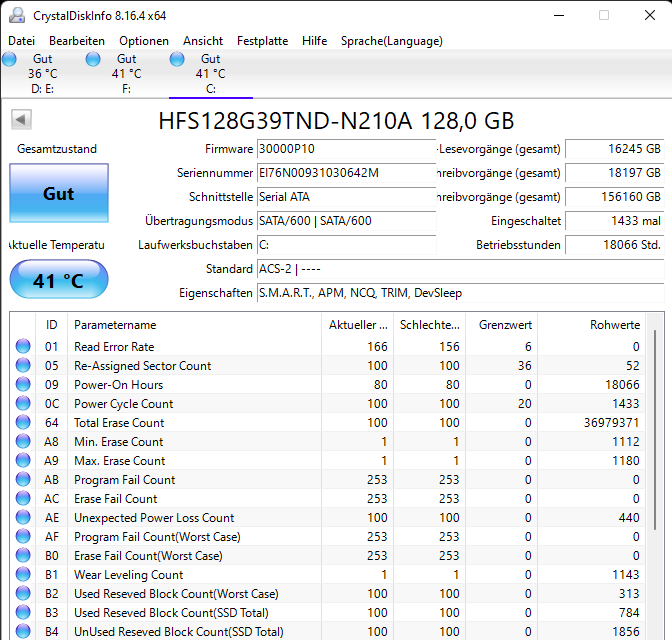Select the D: E: drive status orb

click(10, 60)
